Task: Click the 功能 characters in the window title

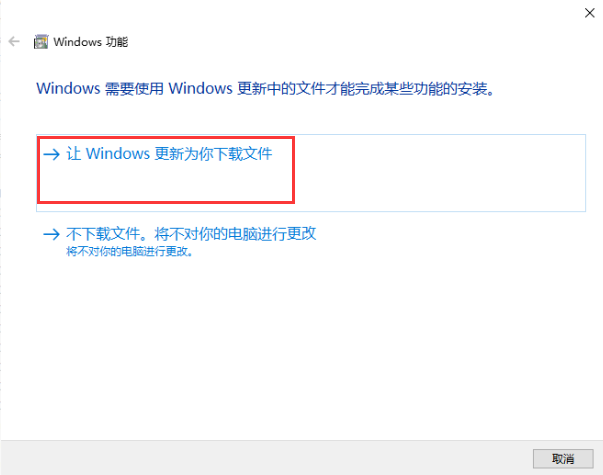Action: pos(117,42)
